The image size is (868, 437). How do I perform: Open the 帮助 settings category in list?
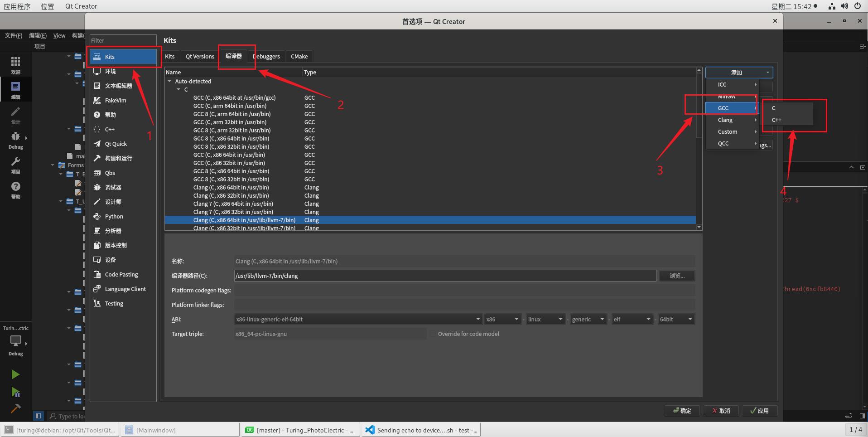click(123, 115)
